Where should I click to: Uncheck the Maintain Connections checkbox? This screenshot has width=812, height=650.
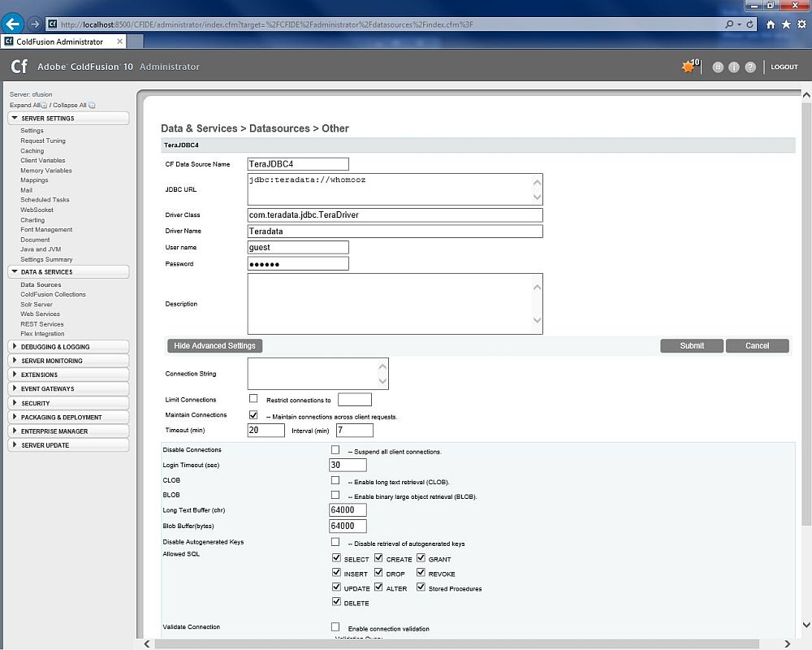click(x=253, y=414)
